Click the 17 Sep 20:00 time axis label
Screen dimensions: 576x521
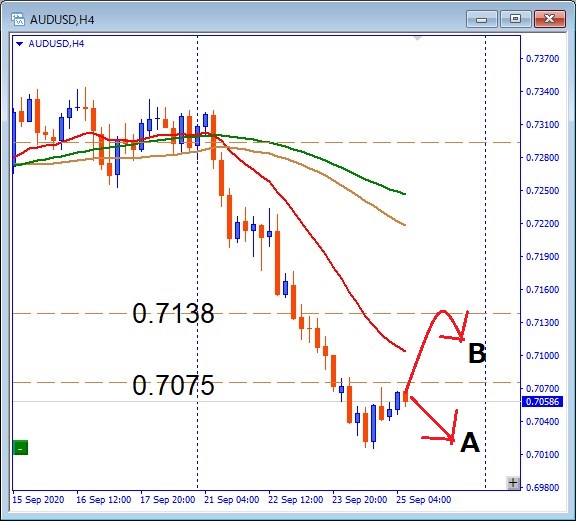point(168,500)
